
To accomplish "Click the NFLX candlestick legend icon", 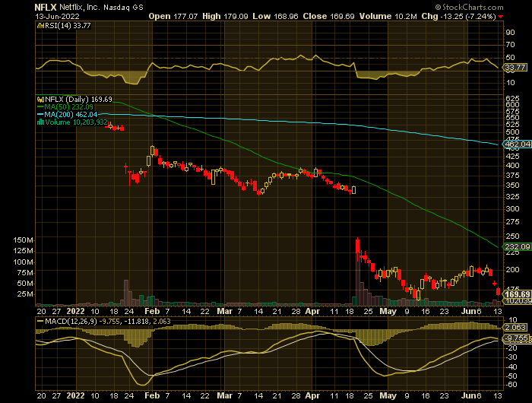I will pyautogui.click(x=40, y=100).
